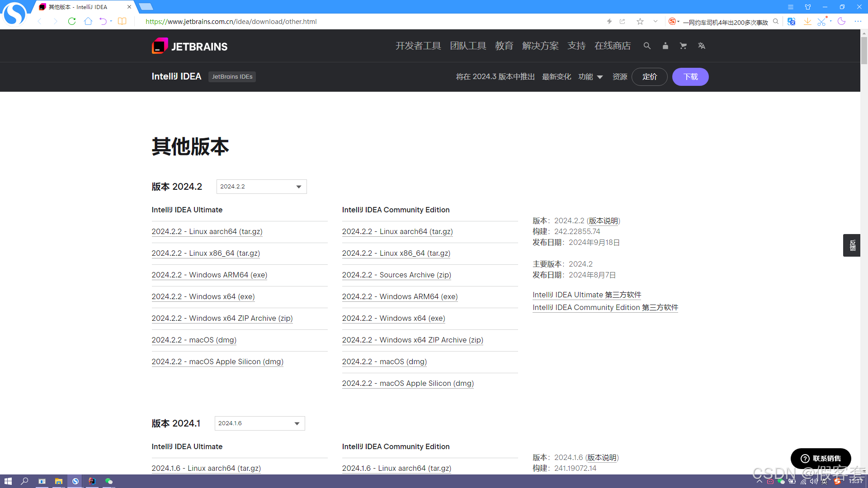Download Community 2024.2.2 Windows x64 ZIP Archive
This screenshot has width=868, height=488.
click(x=412, y=340)
